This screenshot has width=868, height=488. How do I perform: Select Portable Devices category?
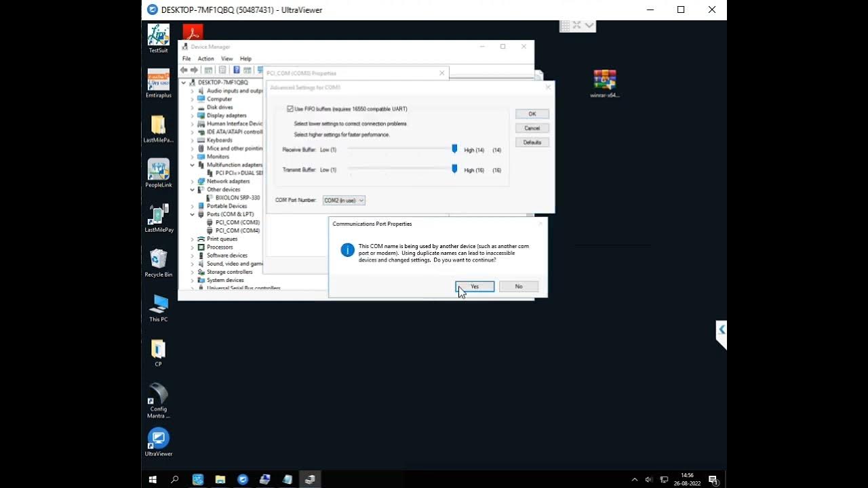226,206
